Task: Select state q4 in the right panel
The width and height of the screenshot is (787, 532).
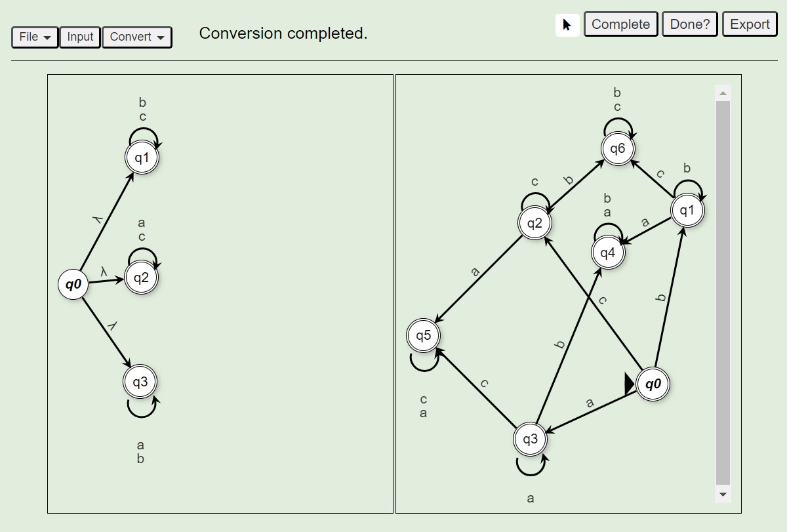Action: (608, 253)
